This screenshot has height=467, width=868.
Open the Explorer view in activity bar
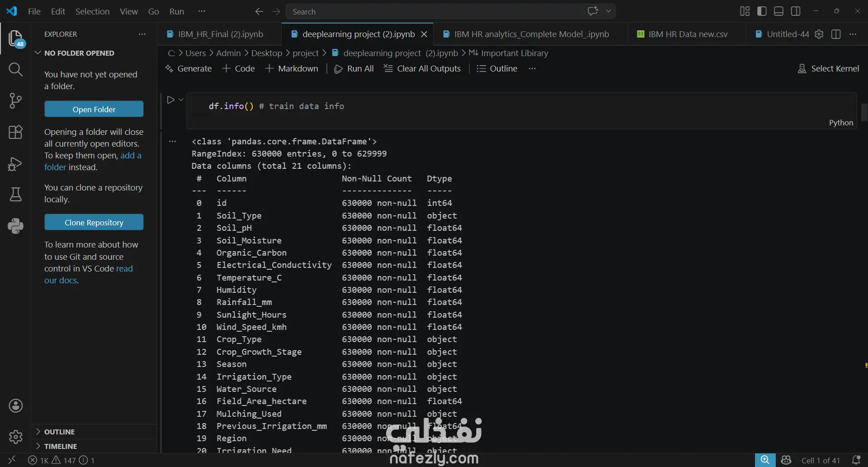click(x=15, y=38)
